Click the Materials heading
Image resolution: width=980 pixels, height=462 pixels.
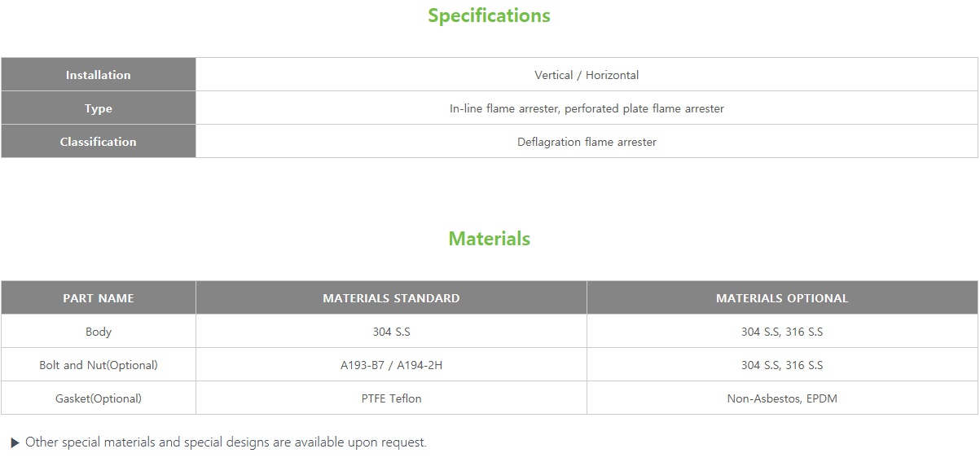click(x=489, y=239)
